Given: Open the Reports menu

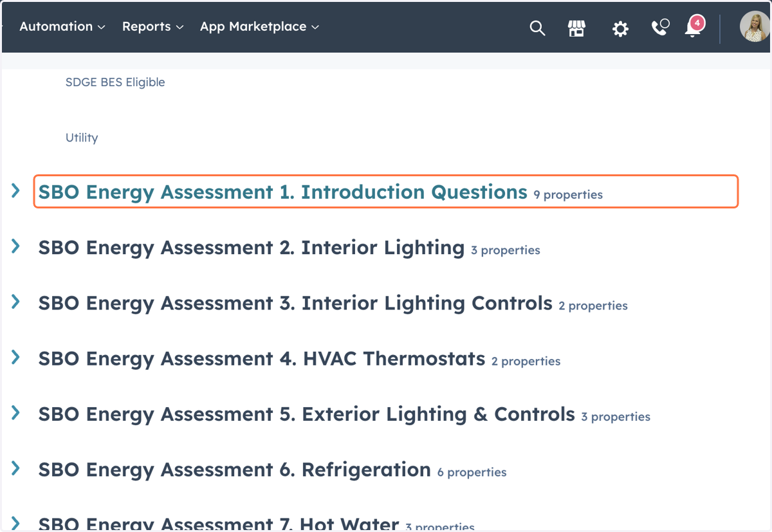Looking at the screenshot, I should point(153,26).
